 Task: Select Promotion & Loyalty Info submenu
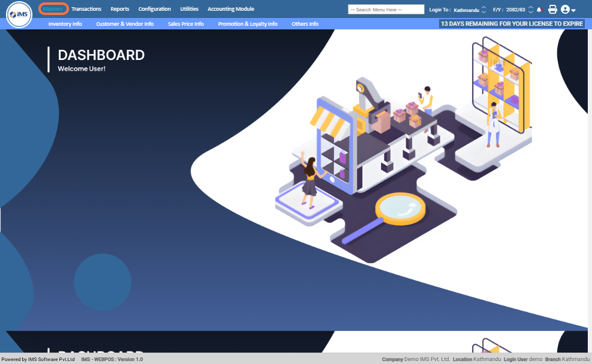tap(248, 24)
